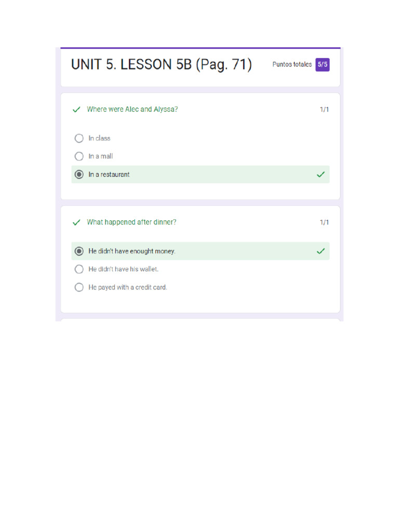The height and width of the screenshot is (532, 399).
Task: Click the He payed with a credit card text
Action: pos(128,287)
